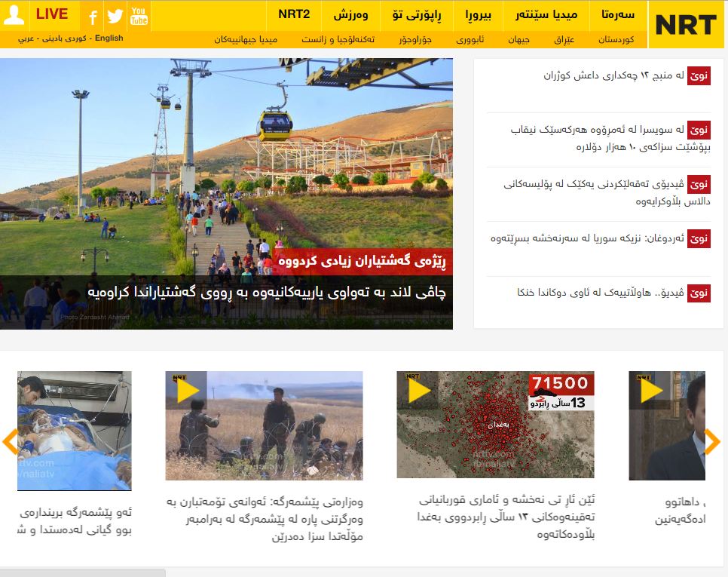Open the NRT2 menu item
728x577 pixels.
click(294, 14)
